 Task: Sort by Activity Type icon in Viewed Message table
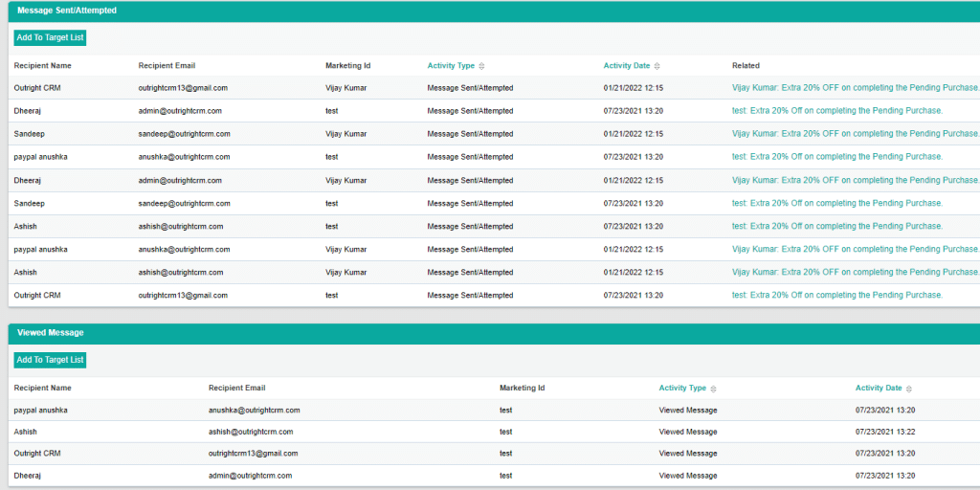click(x=713, y=389)
